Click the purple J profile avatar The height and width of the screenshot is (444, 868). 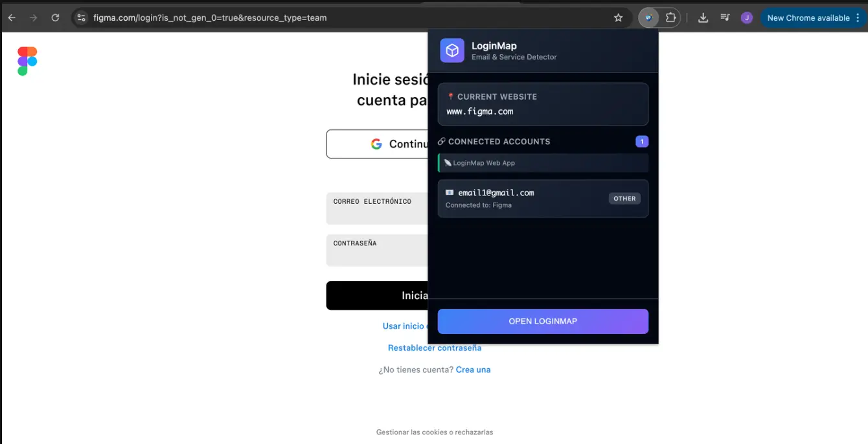pos(746,17)
